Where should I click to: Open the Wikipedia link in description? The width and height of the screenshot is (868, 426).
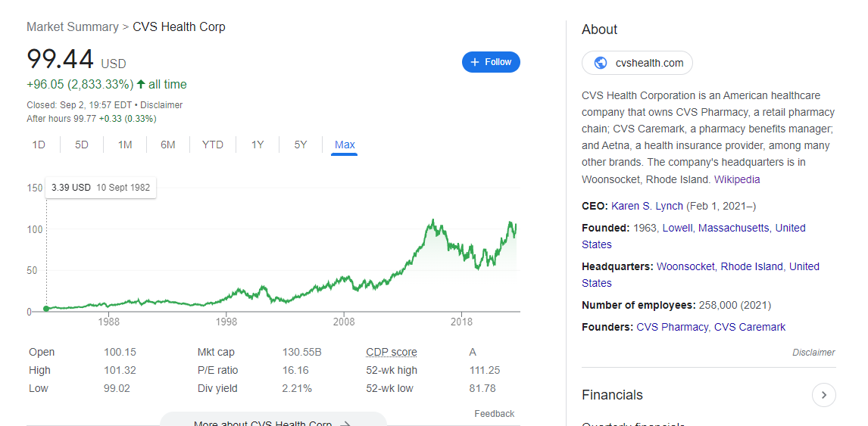737,179
